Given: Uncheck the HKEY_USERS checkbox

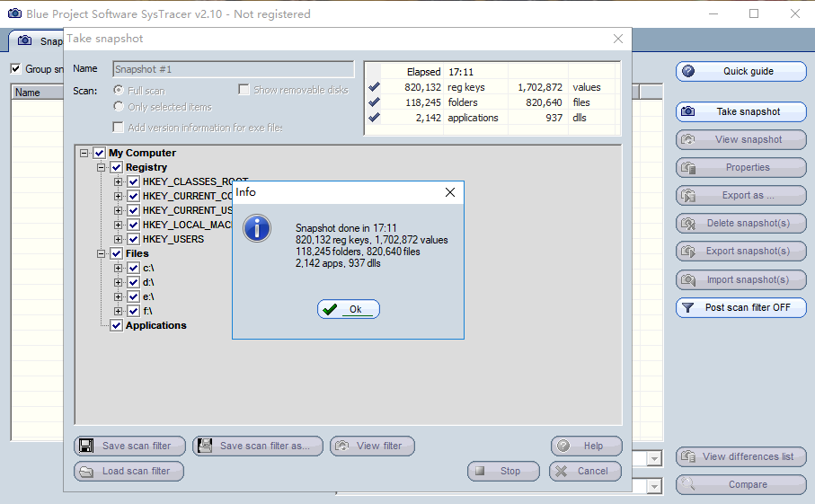Looking at the screenshot, I should tap(134, 239).
